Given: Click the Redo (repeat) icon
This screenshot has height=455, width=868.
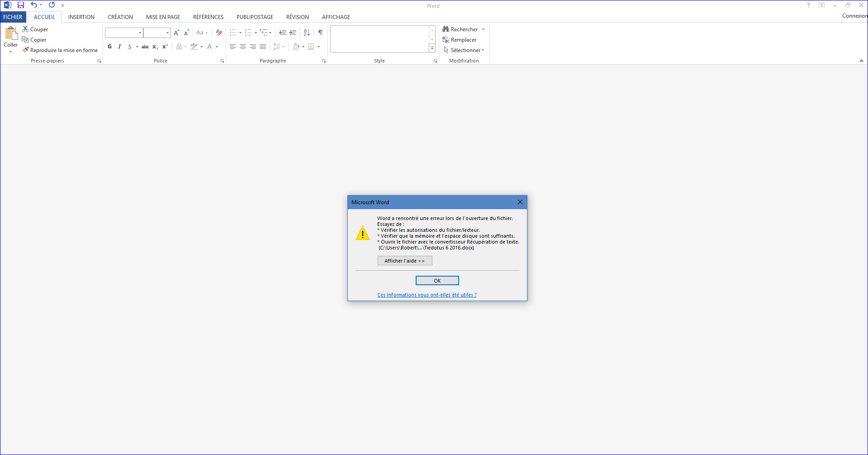Looking at the screenshot, I should 52,5.
